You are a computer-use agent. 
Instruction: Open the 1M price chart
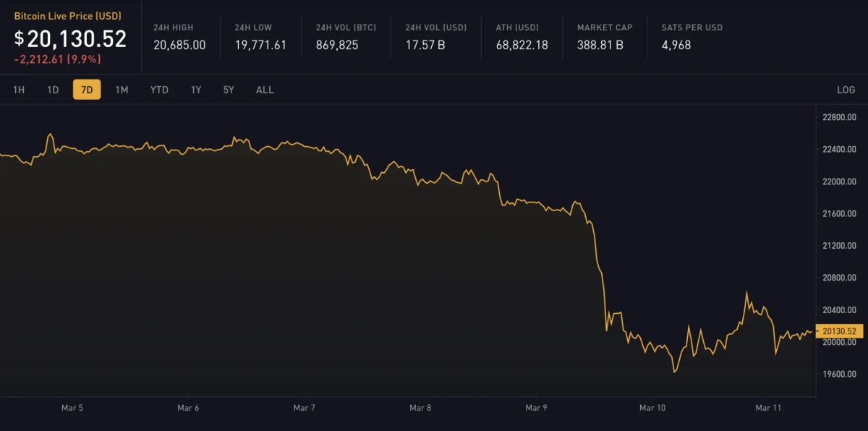123,90
